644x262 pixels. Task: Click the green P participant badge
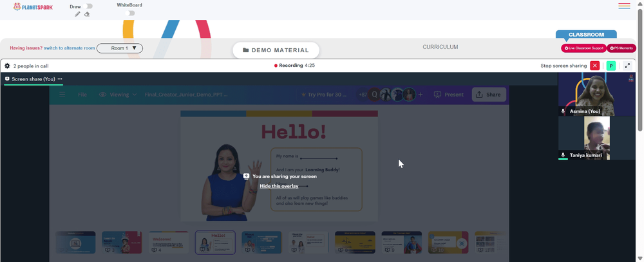(x=611, y=66)
